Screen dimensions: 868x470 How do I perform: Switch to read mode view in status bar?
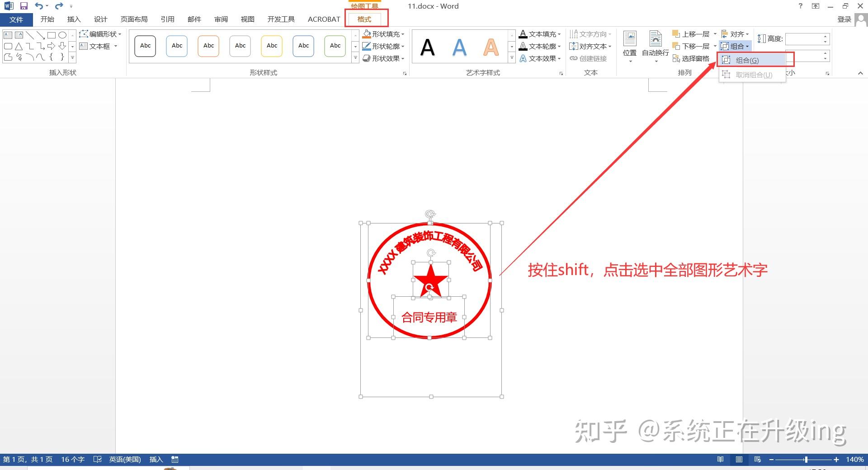(x=720, y=460)
